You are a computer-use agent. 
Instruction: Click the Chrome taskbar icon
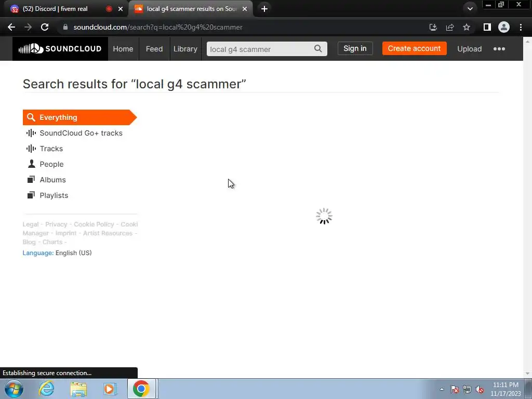[x=141, y=389]
